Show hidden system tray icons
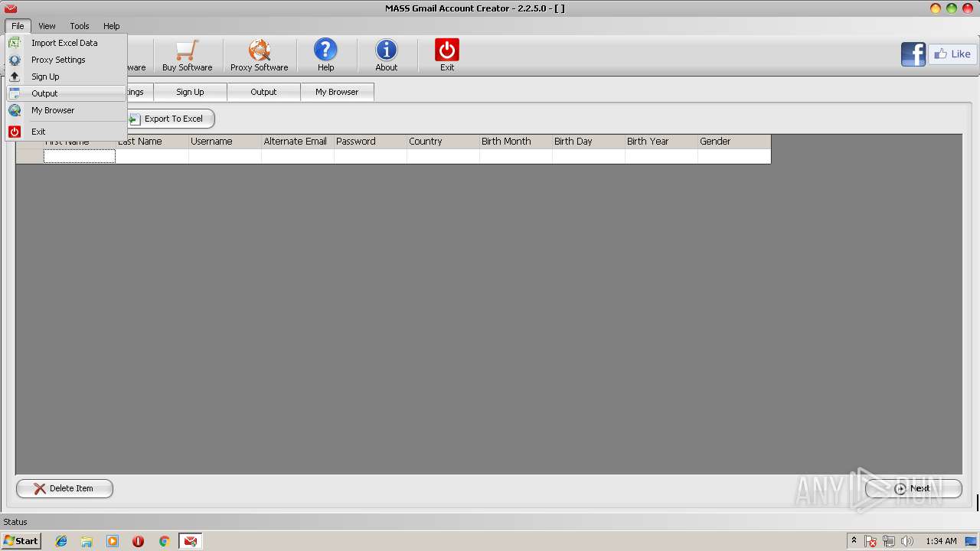Viewport: 980px width, 551px height. (x=854, y=540)
